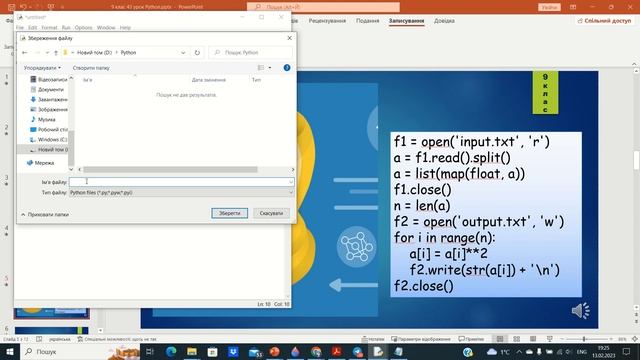The height and width of the screenshot is (360, 640).
Task: Open recent locations dropdown in save dialog
Action: [47, 53]
